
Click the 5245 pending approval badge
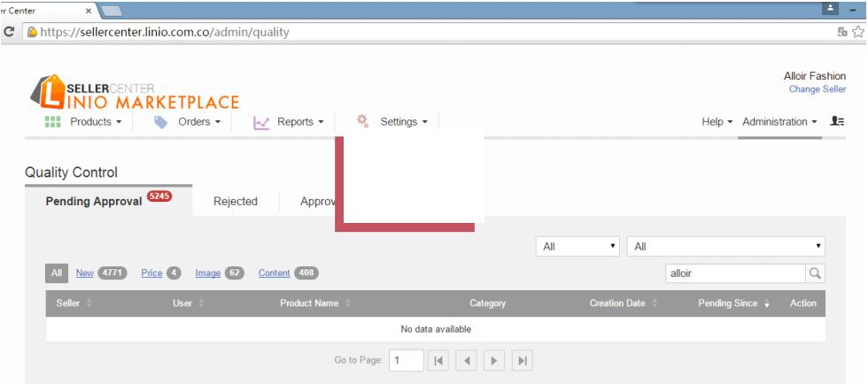coord(159,196)
